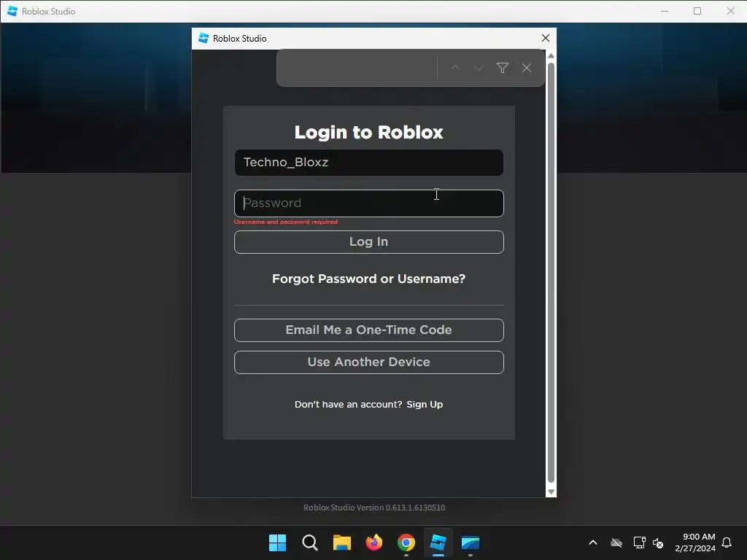Select Roblox Studio taskbar icon

[x=438, y=542]
